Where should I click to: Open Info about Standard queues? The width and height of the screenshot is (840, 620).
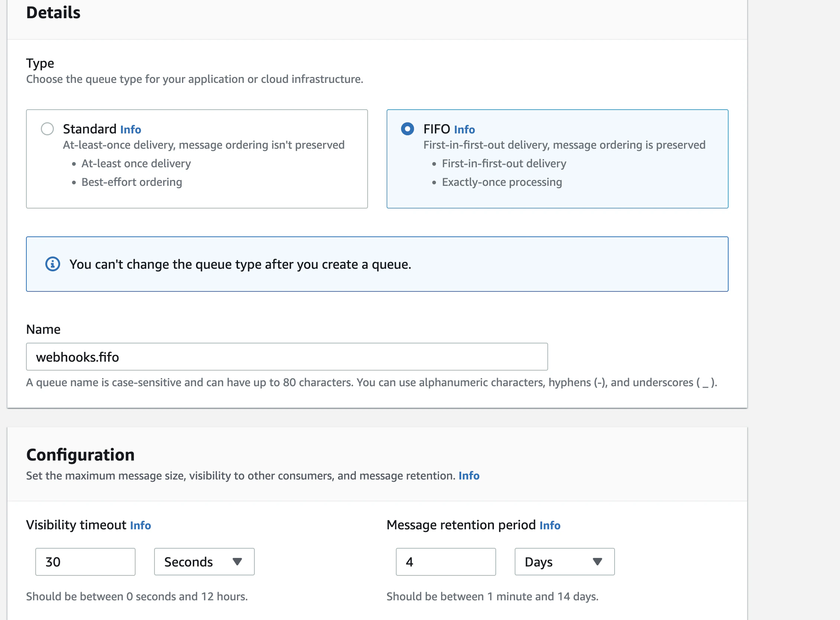click(x=130, y=129)
